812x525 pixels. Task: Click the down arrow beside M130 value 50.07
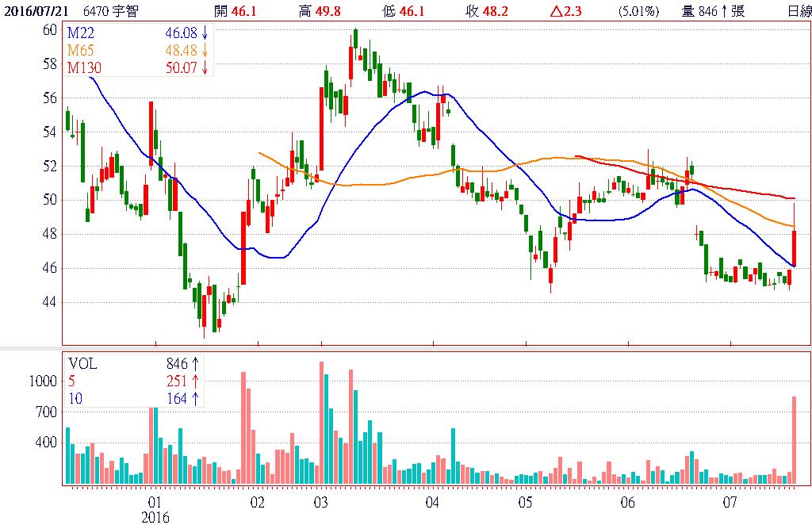click(x=205, y=68)
